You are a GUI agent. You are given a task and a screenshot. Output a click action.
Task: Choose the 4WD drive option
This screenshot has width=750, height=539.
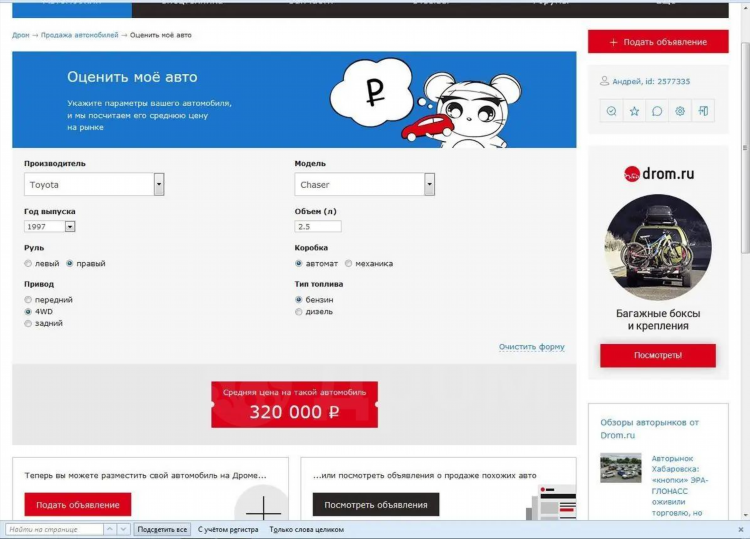pyautogui.click(x=28, y=312)
